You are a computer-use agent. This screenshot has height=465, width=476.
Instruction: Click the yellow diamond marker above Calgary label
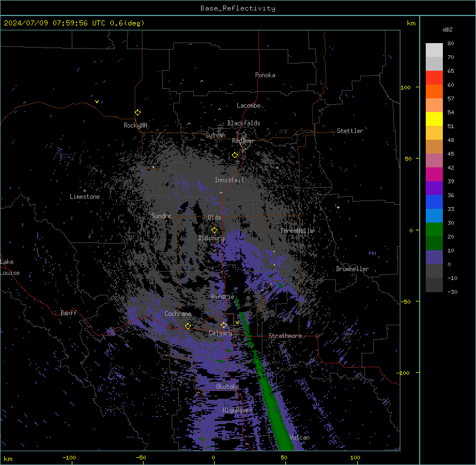click(x=224, y=325)
